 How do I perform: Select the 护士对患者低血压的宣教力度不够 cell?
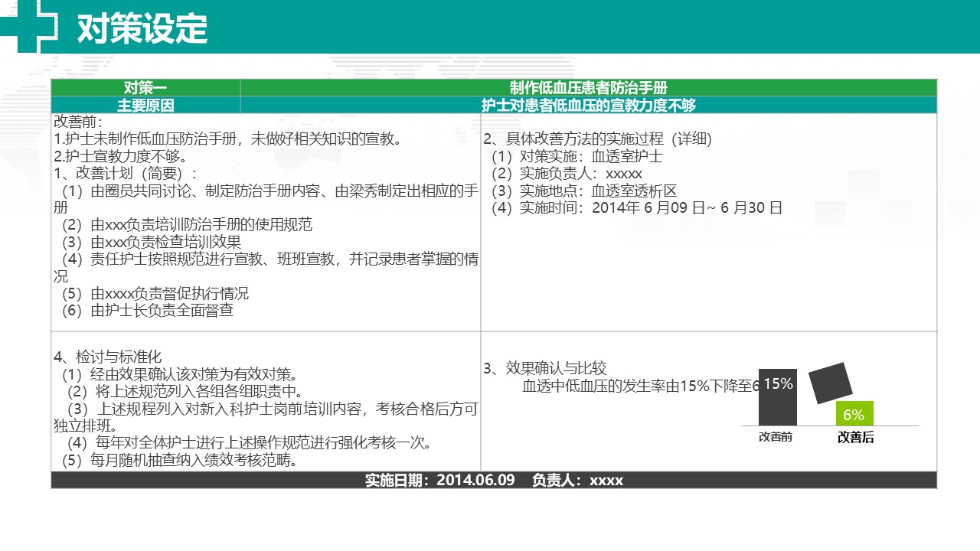coord(588,106)
